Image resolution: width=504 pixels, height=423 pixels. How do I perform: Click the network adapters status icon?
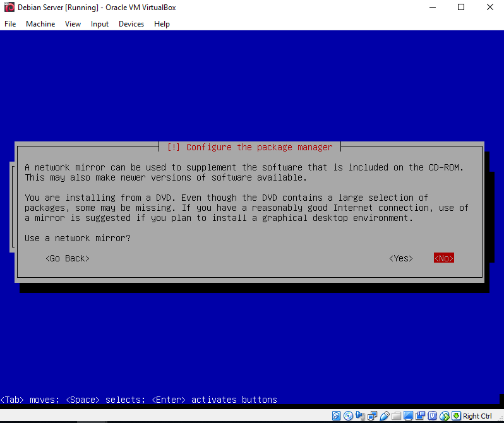coord(373,416)
